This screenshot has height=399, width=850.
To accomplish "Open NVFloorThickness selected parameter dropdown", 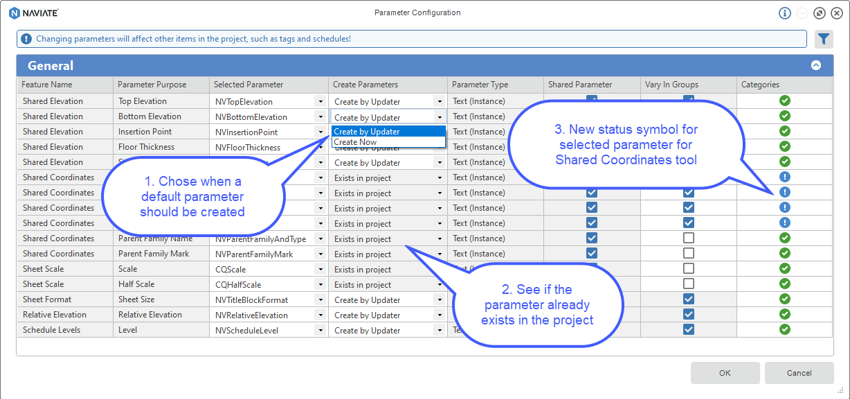I will pyautogui.click(x=320, y=147).
